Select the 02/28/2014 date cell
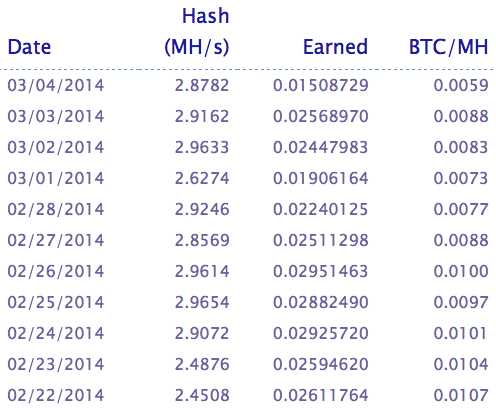 point(56,209)
